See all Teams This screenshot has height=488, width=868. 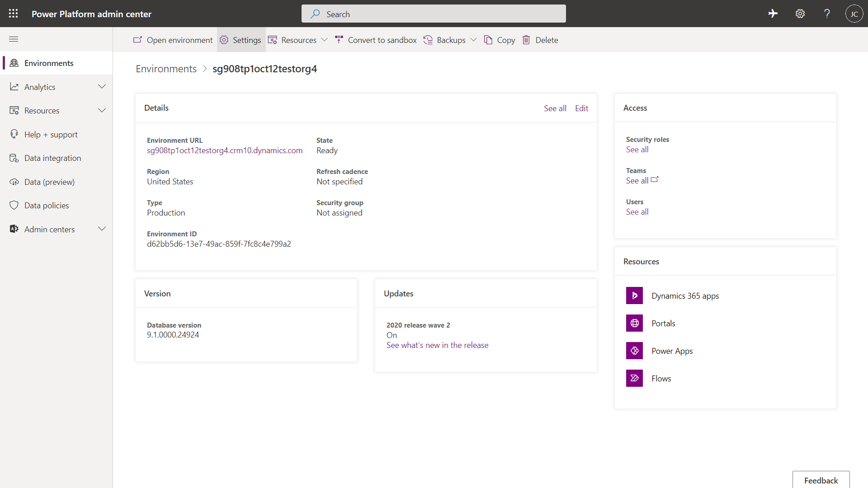click(637, 181)
